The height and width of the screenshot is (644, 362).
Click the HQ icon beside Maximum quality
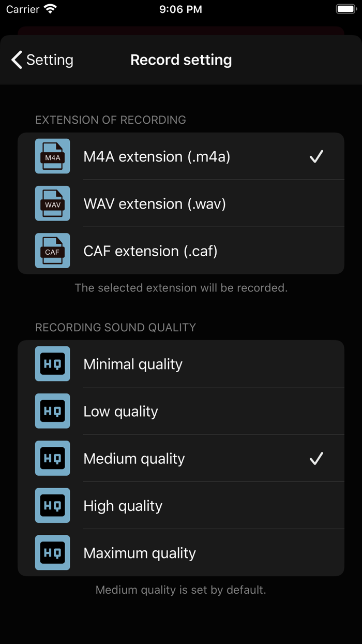[x=52, y=552]
